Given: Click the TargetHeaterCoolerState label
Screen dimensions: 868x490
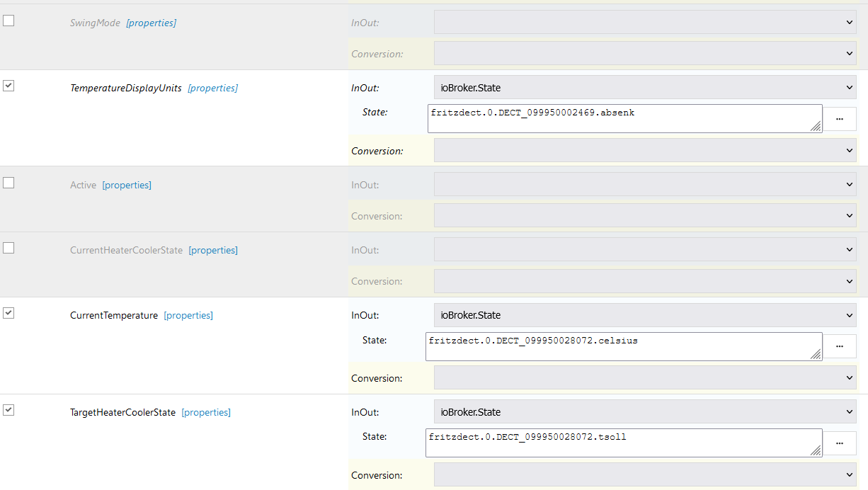Looking at the screenshot, I should [x=122, y=412].
